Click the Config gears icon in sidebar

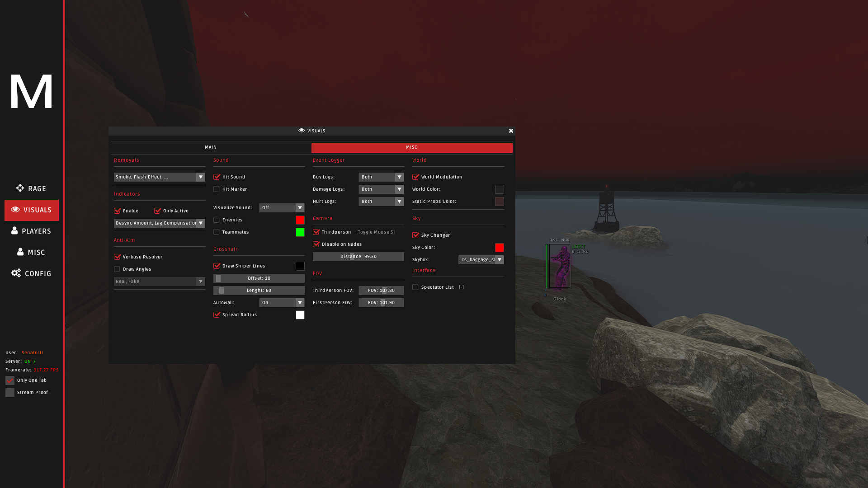pyautogui.click(x=16, y=273)
